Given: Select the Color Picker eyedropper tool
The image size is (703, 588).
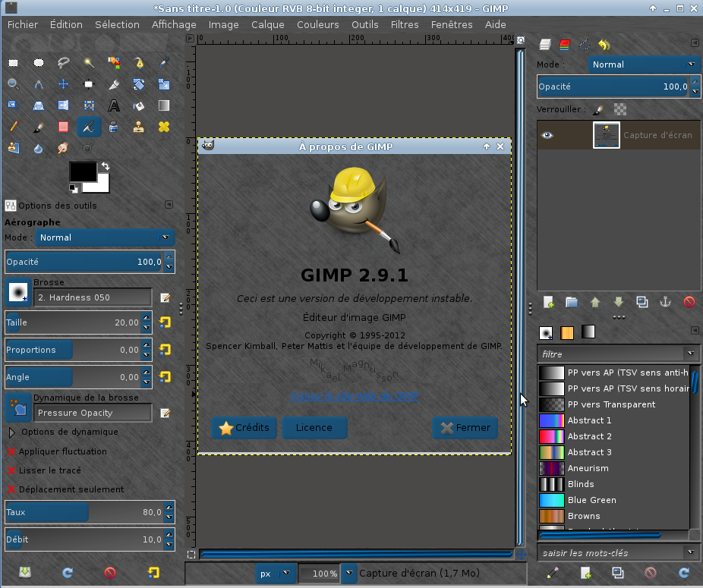Looking at the screenshot, I should pyautogui.click(x=164, y=63).
